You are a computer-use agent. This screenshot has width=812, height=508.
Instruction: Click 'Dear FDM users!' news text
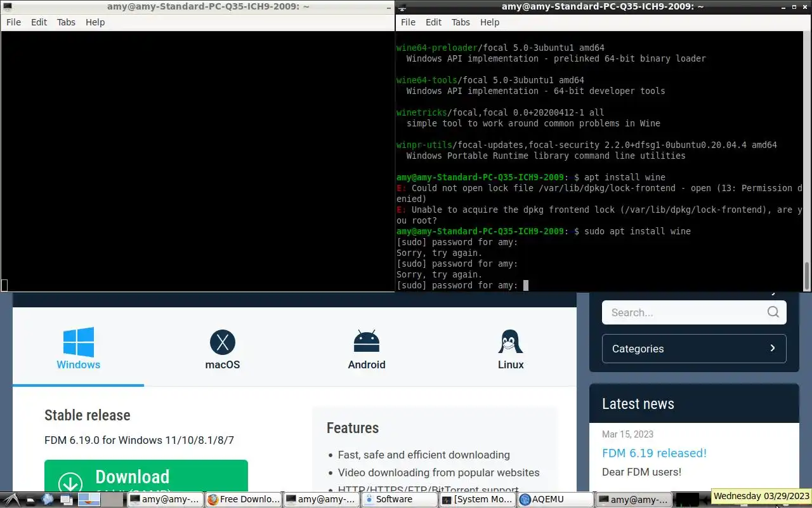(641, 472)
